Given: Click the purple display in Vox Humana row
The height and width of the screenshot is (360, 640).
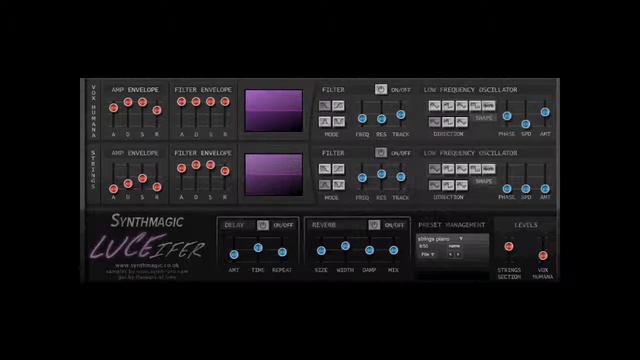Looking at the screenshot, I should (273, 111).
